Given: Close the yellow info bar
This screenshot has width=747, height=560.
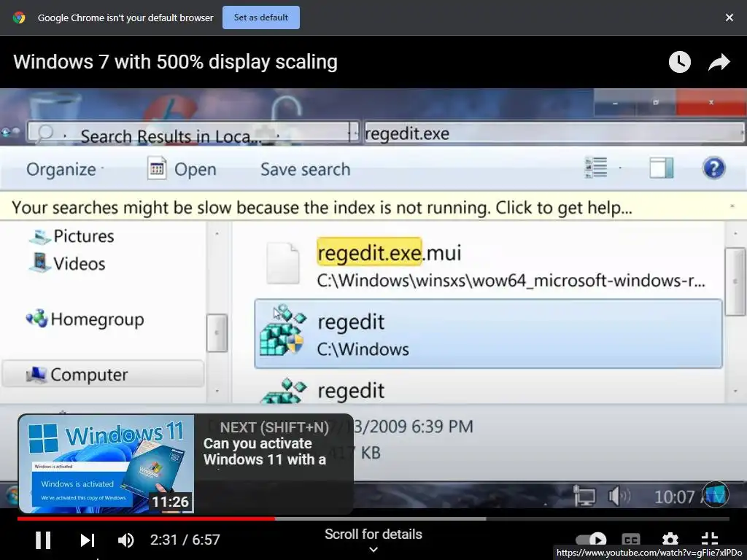Looking at the screenshot, I should [732, 206].
